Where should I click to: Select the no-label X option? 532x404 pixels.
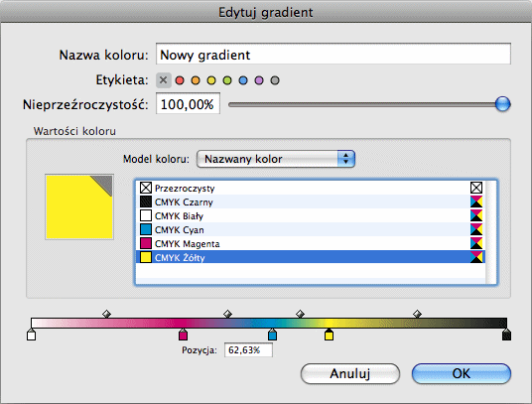pyautogui.click(x=164, y=80)
